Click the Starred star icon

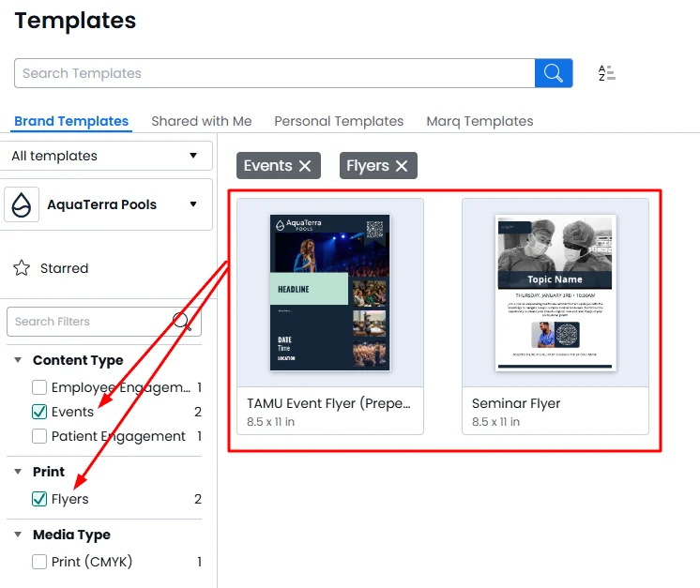pos(22,268)
